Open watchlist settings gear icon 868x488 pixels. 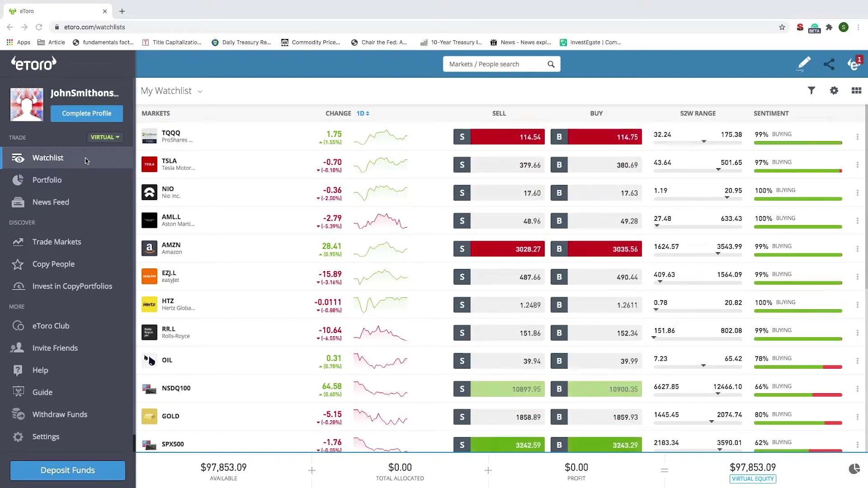(x=834, y=91)
